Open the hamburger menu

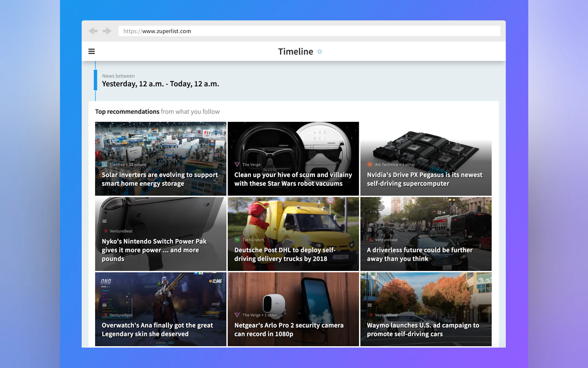click(91, 51)
